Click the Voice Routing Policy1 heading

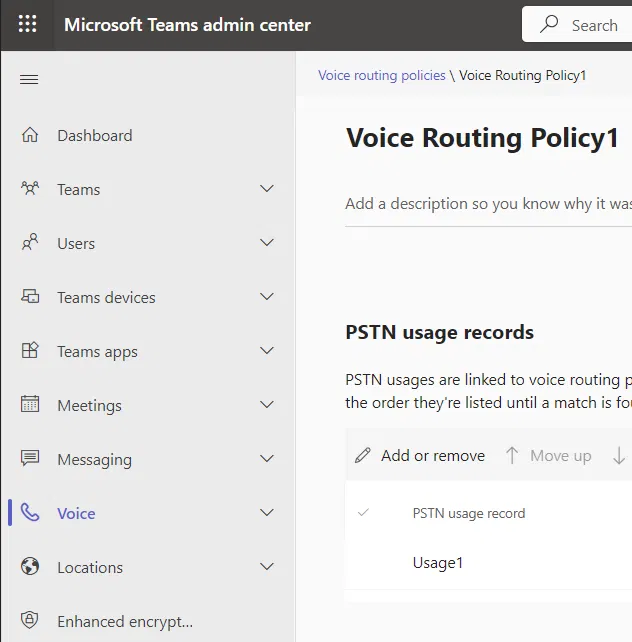click(482, 138)
